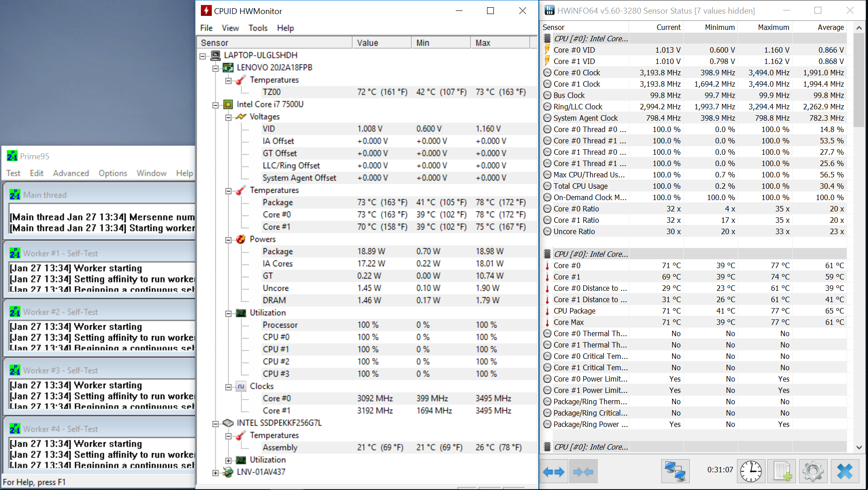
Task: Click the Worker #4 Self-Test title bar
Action: (100, 429)
